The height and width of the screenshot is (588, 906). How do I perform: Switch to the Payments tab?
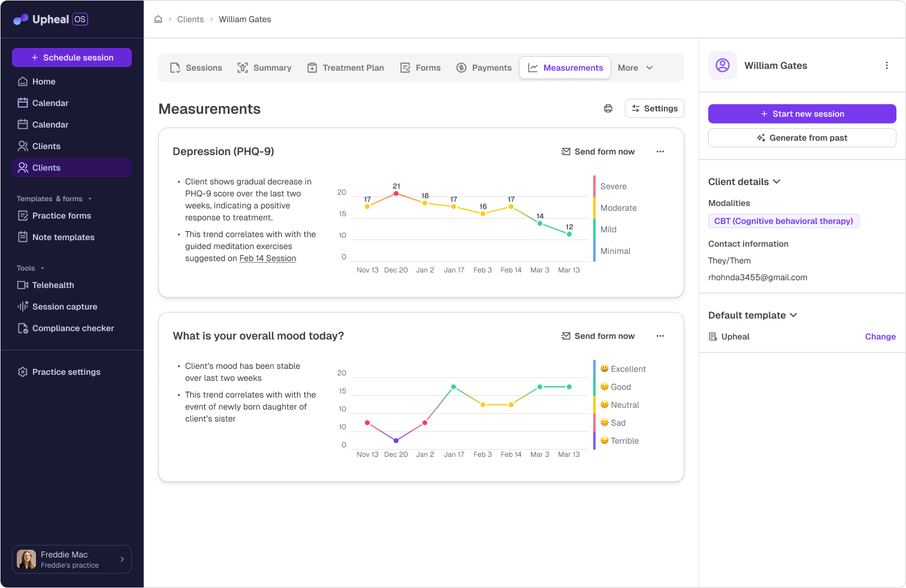[484, 68]
